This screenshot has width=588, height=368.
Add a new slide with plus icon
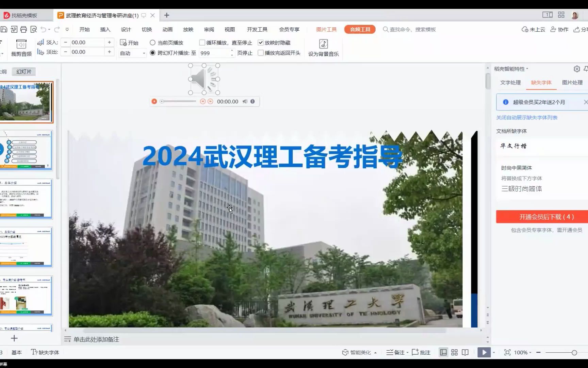click(14, 338)
